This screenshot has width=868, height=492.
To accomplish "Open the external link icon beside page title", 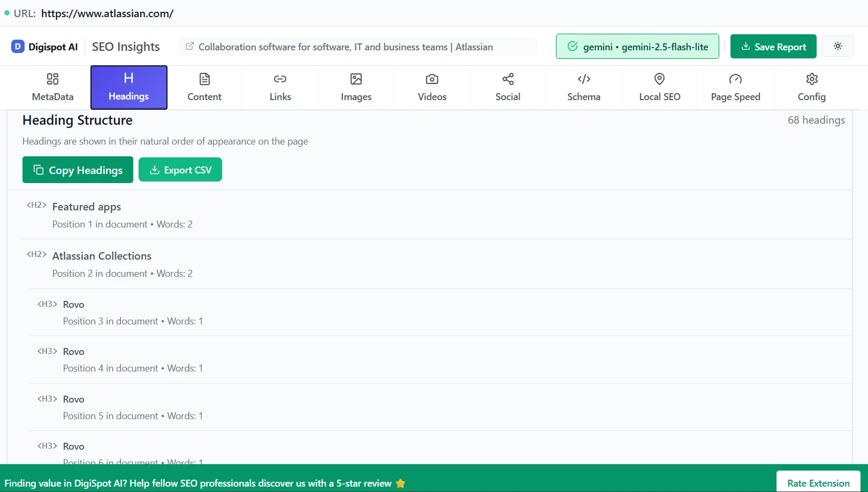I will [x=189, y=47].
